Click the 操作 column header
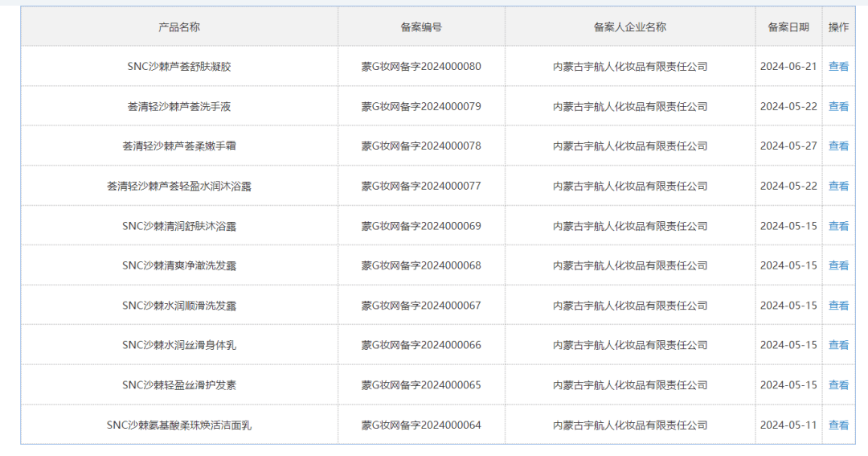The width and height of the screenshot is (868, 456). point(838,27)
